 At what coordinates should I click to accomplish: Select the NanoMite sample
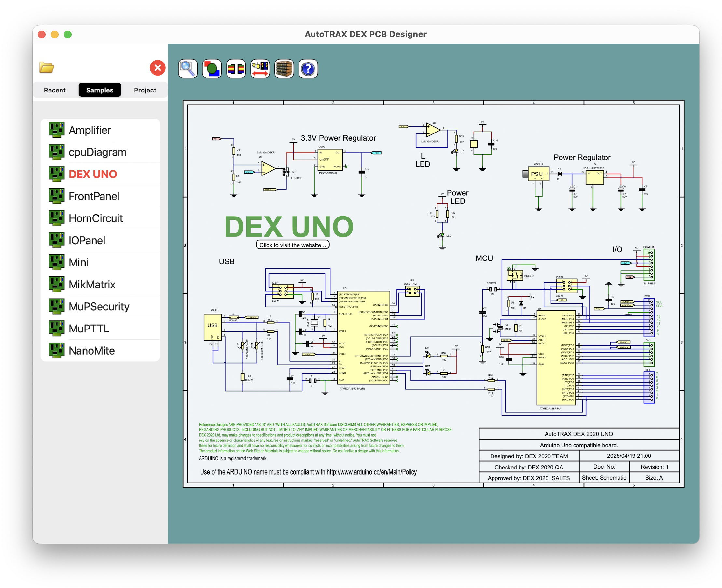pos(100,350)
